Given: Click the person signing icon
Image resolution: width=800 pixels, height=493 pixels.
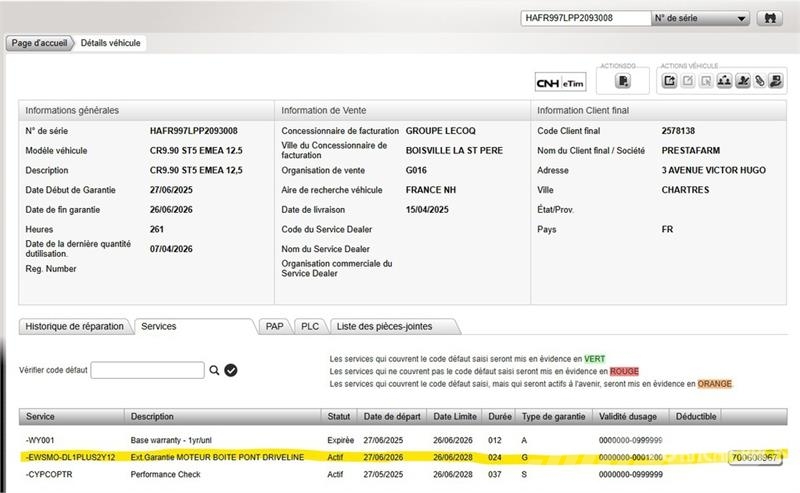Looking at the screenshot, I should [x=743, y=81].
